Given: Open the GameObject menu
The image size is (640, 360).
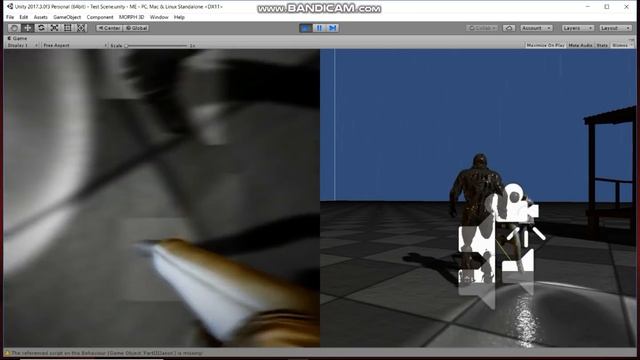Looking at the screenshot, I should (67, 17).
